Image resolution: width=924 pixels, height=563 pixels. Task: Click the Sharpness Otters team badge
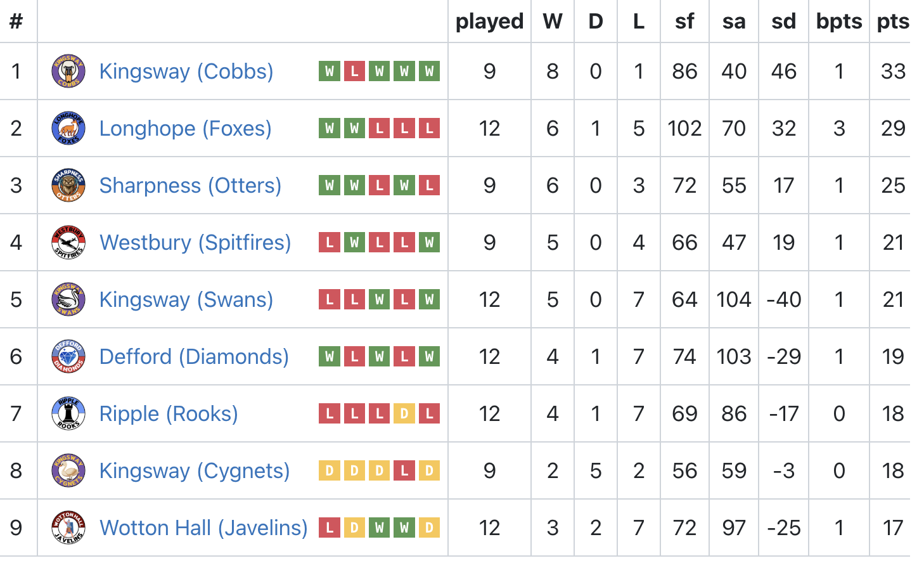click(x=68, y=185)
